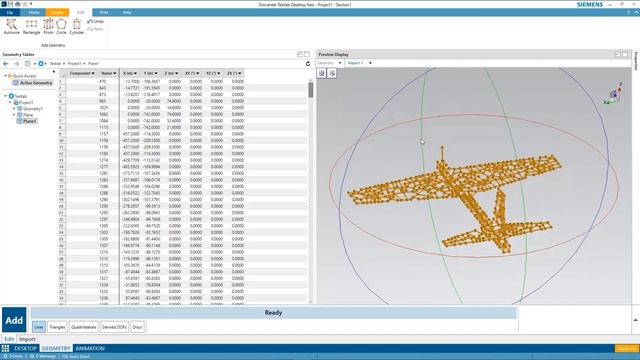This screenshot has width=640, height=360.
Task: Click the Testlab root icon in breadcrumb
Action: coord(41,64)
